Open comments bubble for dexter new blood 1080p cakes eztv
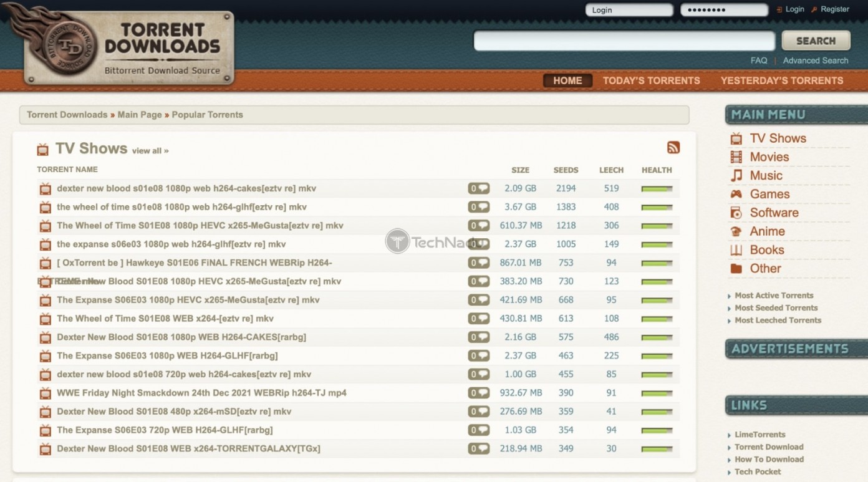The height and width of the screenshot is (482, 868). click(479, 188)
